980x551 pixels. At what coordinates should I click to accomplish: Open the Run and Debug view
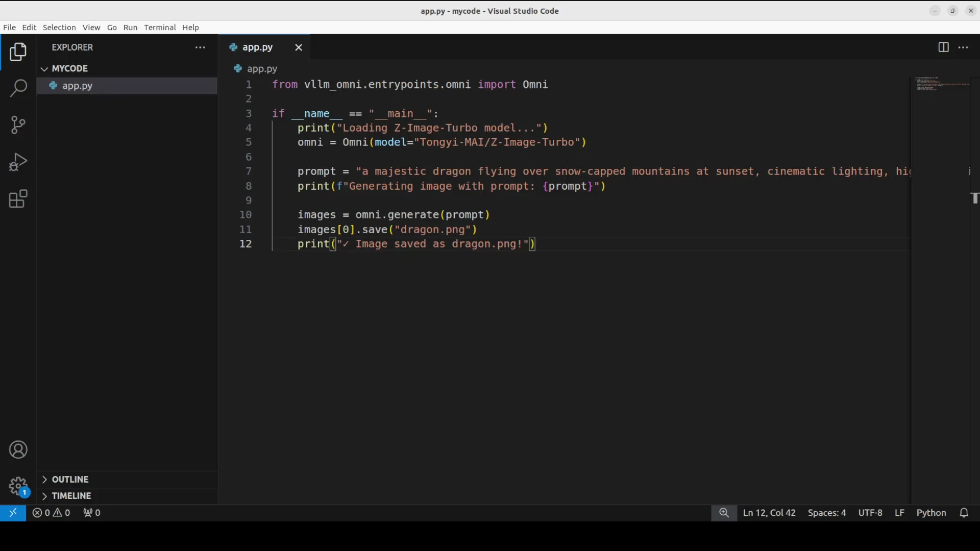[18, 162]
